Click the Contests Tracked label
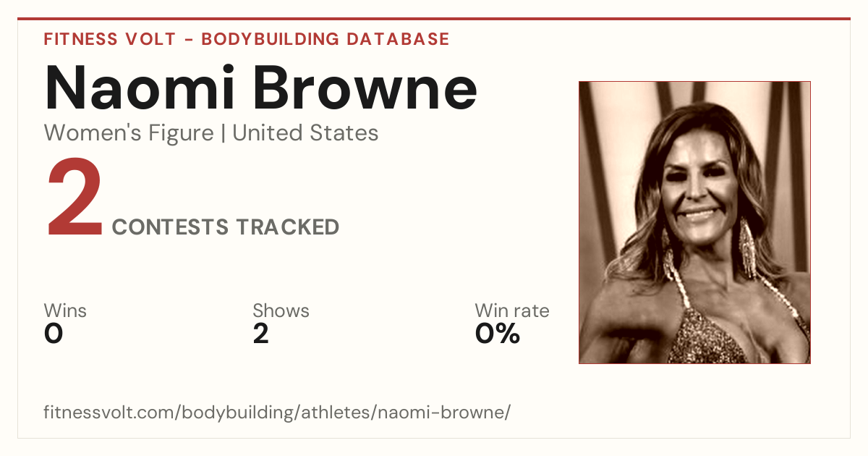Viewport: 868px width, 456px height. click(226, 227)
